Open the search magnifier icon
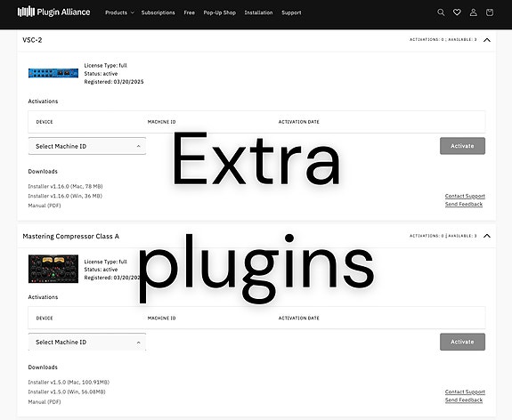Screen dimensions: 512x420 pos(441,12)
